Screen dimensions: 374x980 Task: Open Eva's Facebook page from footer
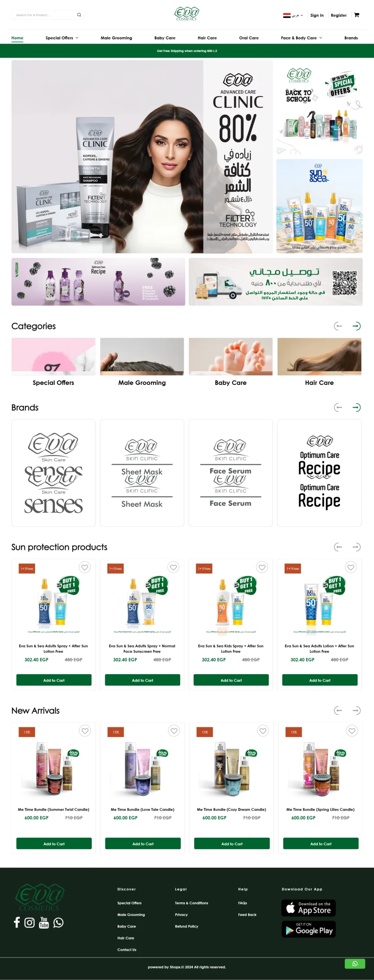tap(17, 922)
